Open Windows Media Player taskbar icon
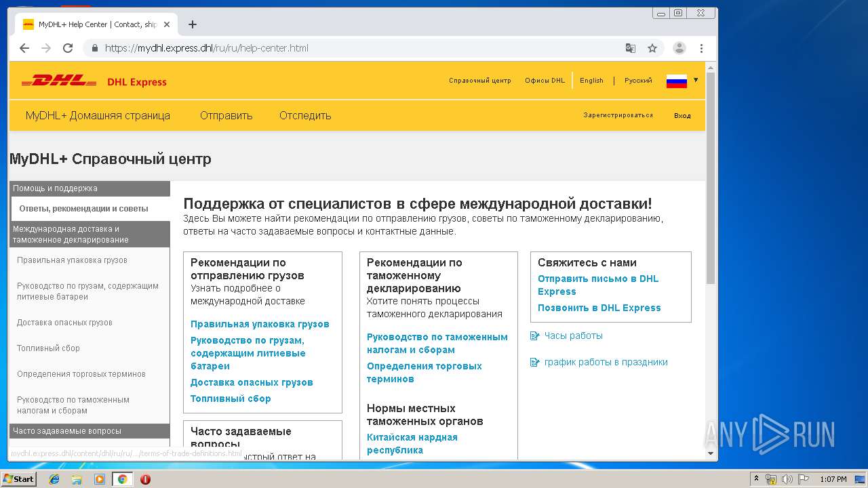The height and width of the screenshot is (488, 868). 100,479
